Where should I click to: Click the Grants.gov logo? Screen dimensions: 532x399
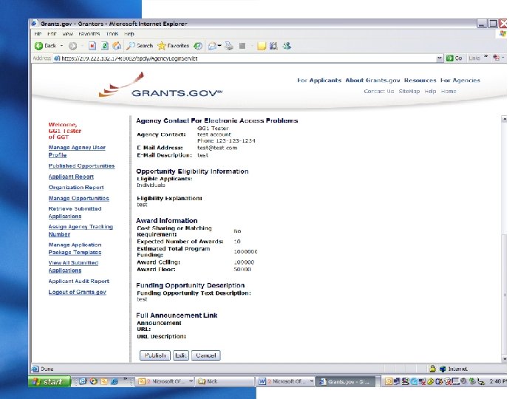click(x=160, y=86)
